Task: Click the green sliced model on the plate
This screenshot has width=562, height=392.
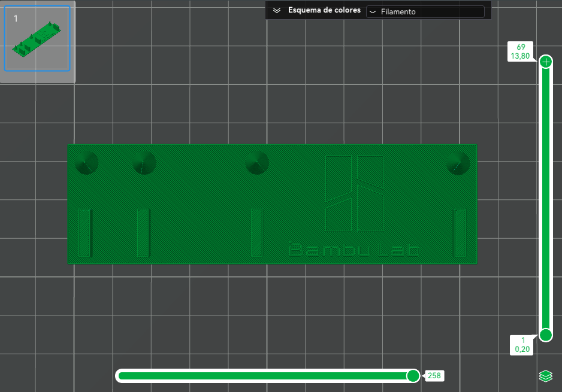Action: [273, 204]
